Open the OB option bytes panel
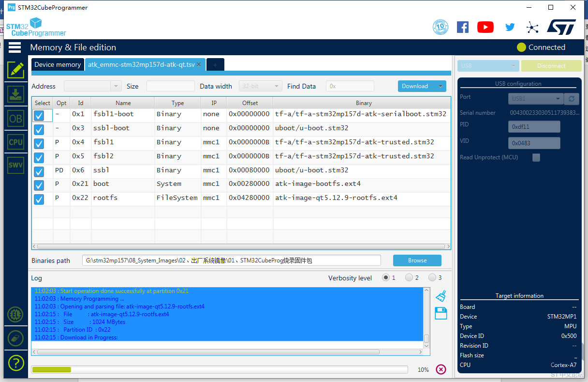This screenshot has width=588, height=382. click(15, 118)
